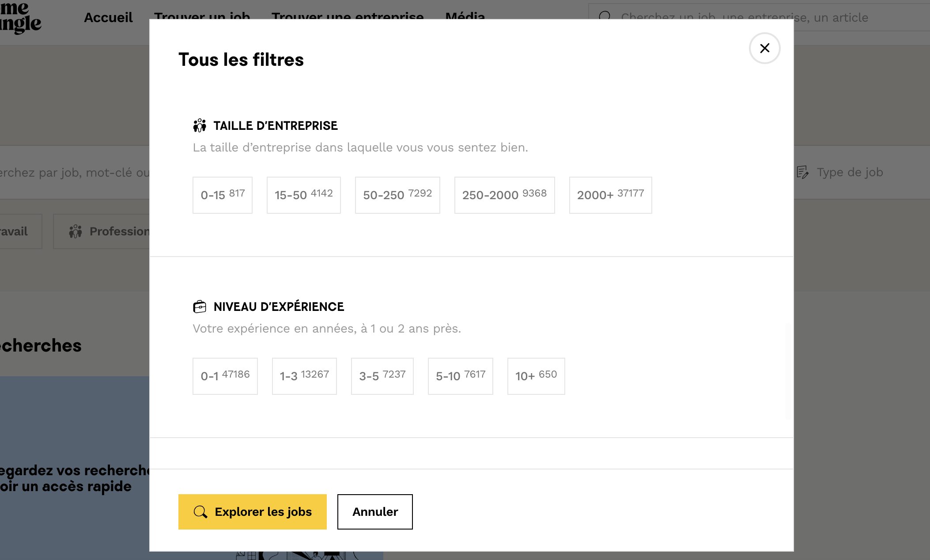
Task: Enable the 3-5 years experience option
Action: (x=382, y=376)
